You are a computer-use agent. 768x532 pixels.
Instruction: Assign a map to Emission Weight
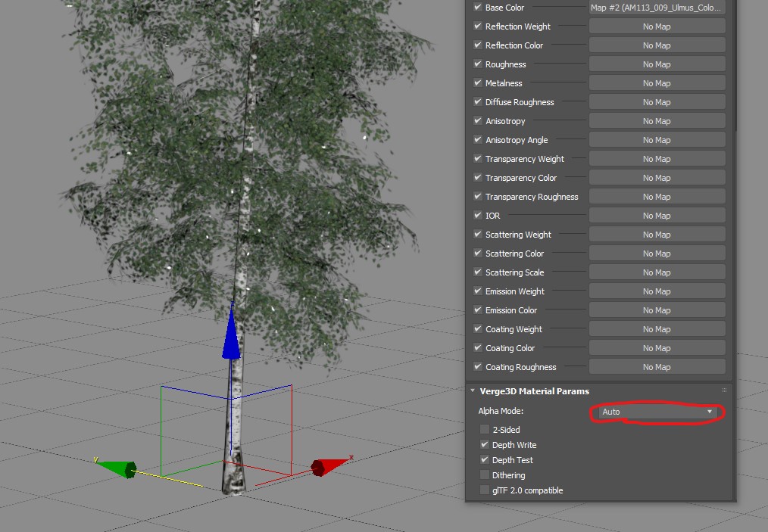click(x=657, y=291)
